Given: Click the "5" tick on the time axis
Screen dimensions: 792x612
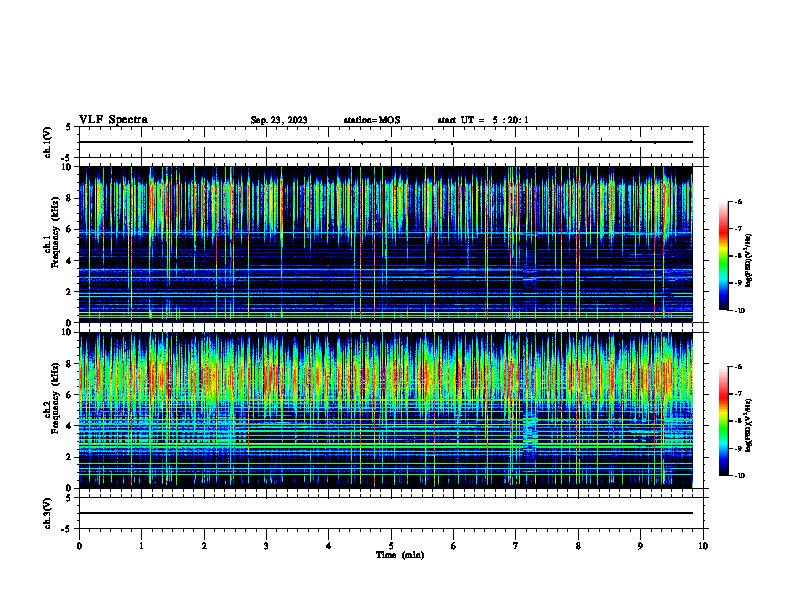Looking at the screenshot, I should click(391, 546).
